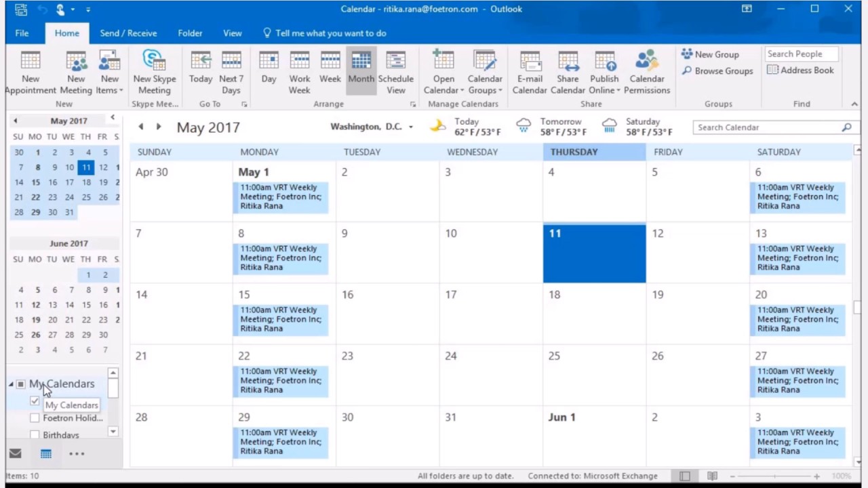Open the Publish Online dropdown

604,73
